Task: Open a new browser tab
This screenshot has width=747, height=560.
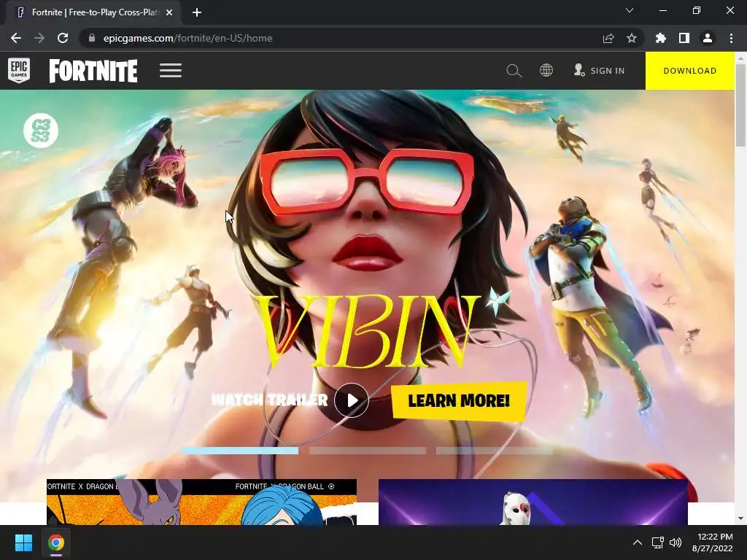Action: tap(197, 13)
